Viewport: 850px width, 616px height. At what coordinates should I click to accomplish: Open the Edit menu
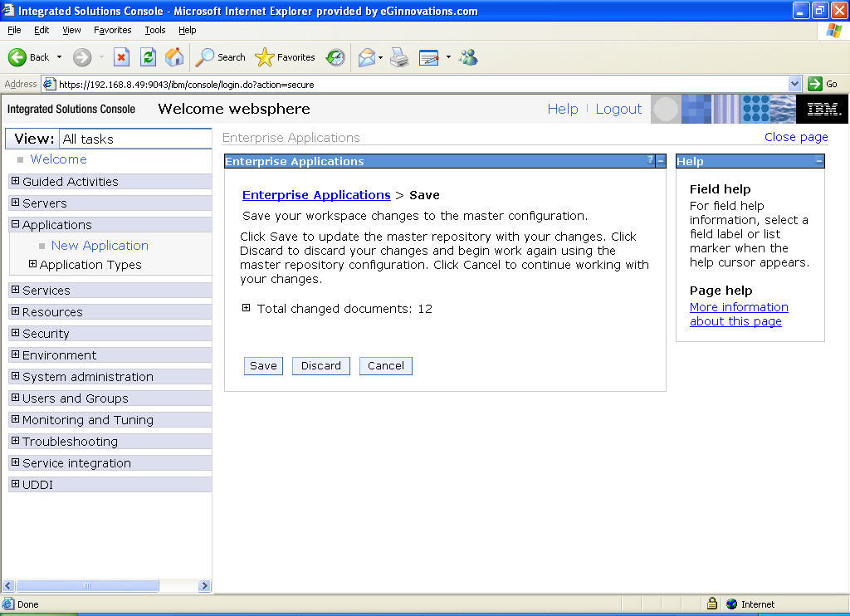click(x=42, y=30)
